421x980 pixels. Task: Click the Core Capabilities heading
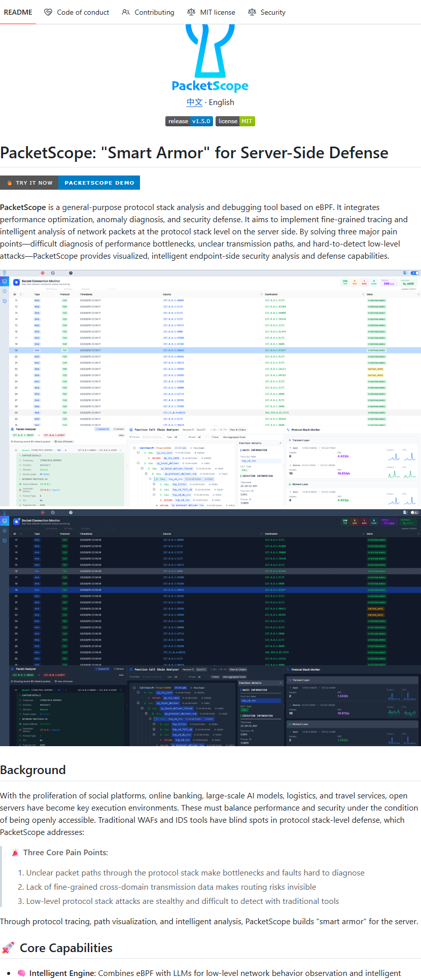[66, 948]
